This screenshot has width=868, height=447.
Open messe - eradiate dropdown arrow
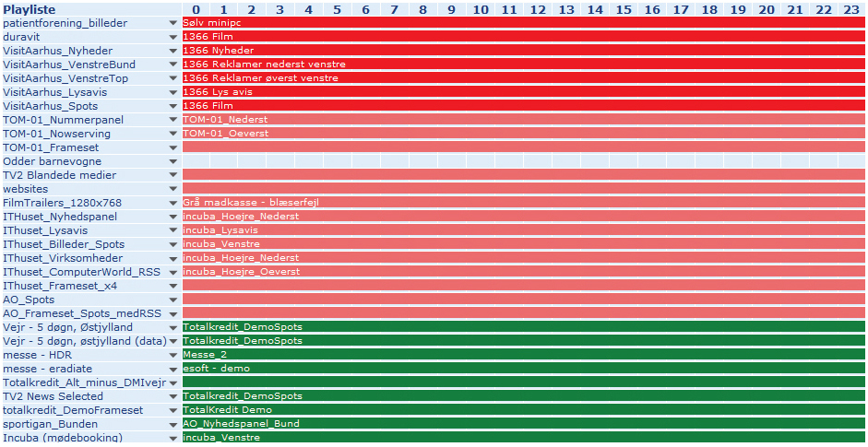(173, 369)
